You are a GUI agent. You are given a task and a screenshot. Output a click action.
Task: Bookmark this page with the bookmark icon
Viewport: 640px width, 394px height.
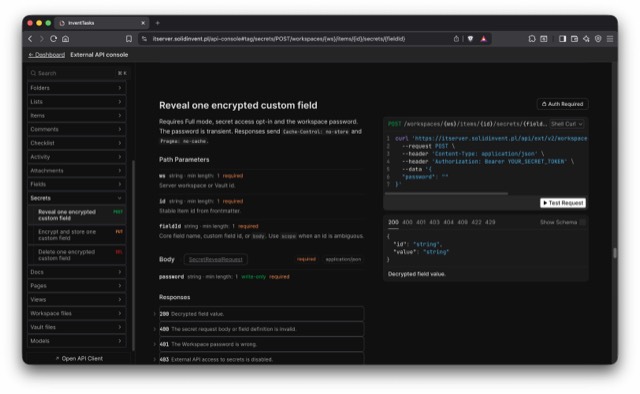[x=129, y=39]
